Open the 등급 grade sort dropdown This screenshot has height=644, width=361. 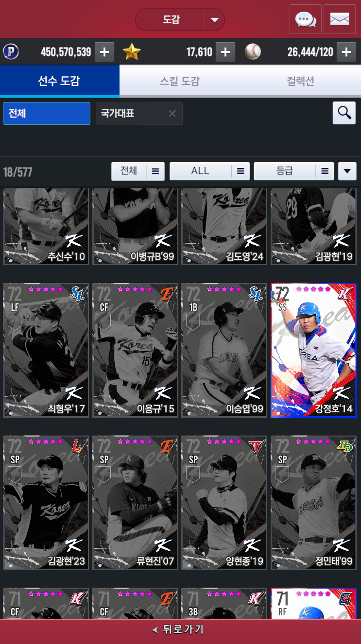pyautogui.click(x=294, y=171)
